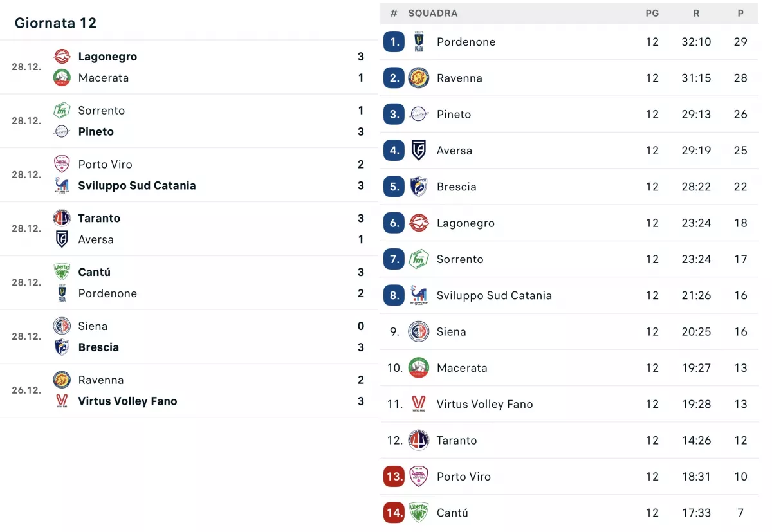Image resolution: width=772 pixels, height=532 pixels.
Task: Click the Aversa shield logo in the standings
Action: (x=419, y=151)
